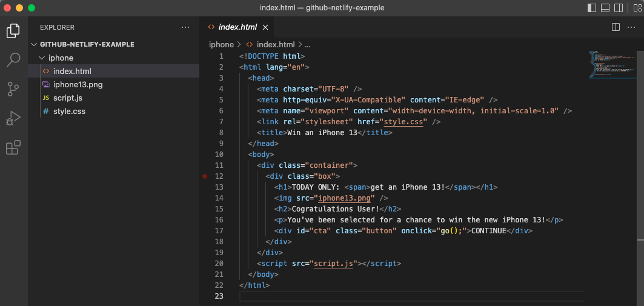The width and height of the screenshot is (644, 306).
Task: Toggle bottom panel layout button
Action: (605, 8)
